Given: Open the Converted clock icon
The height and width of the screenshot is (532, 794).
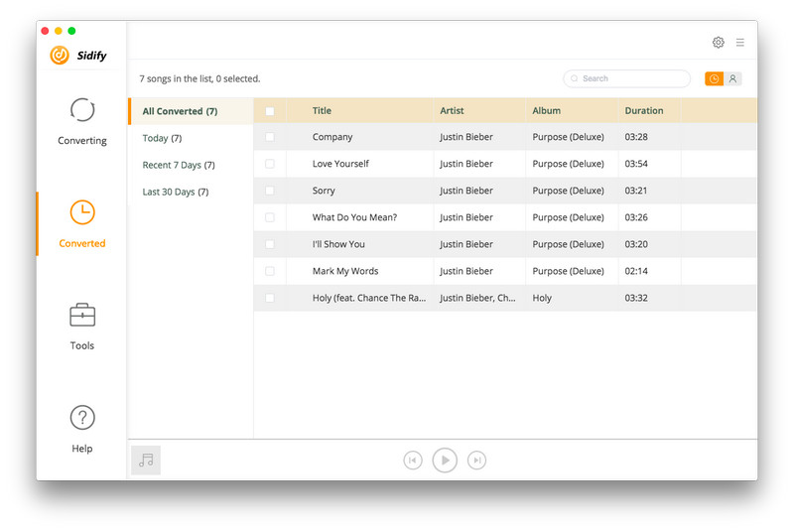Looking at the screenshot, I should pos(82,212).
